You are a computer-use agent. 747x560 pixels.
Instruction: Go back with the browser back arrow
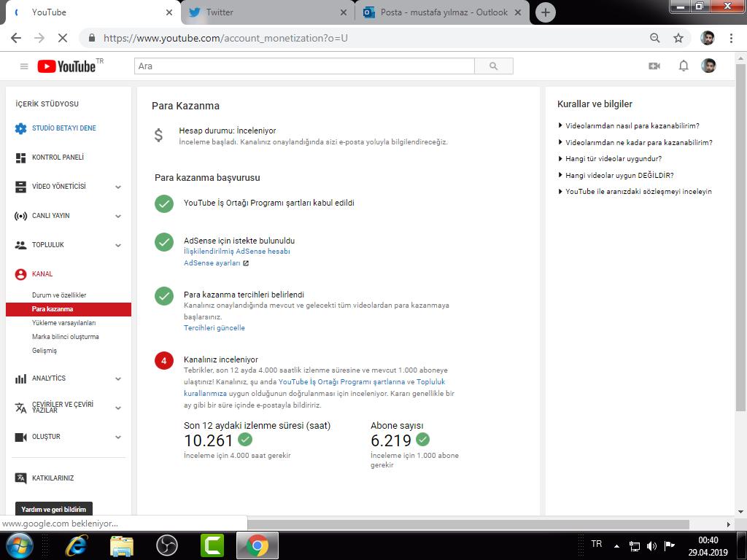[16, 38]
